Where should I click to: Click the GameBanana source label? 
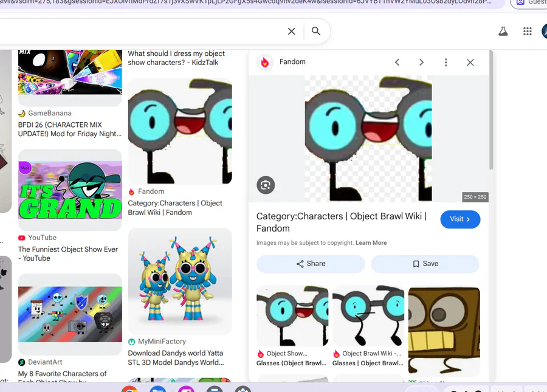point(50,113)
